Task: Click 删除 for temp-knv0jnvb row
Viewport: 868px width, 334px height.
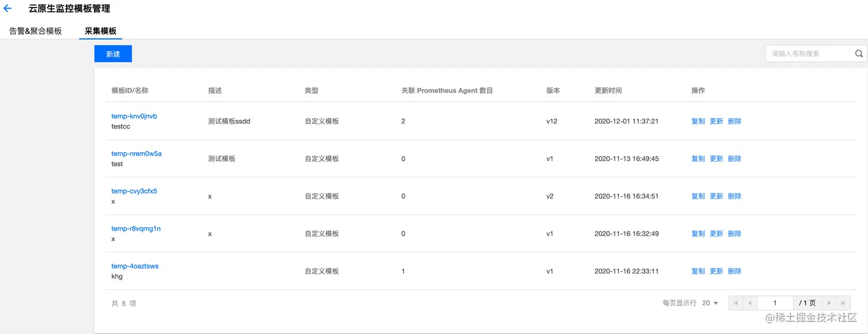Action: 735,121
